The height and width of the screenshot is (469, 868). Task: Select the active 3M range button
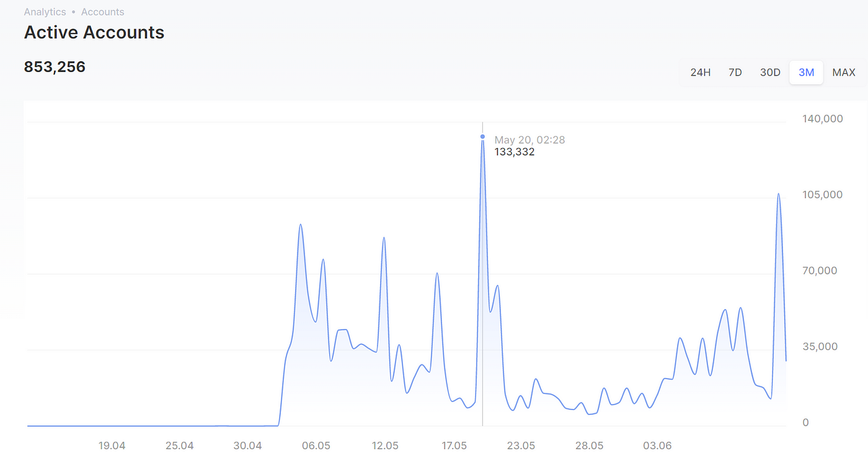point(806,72)
